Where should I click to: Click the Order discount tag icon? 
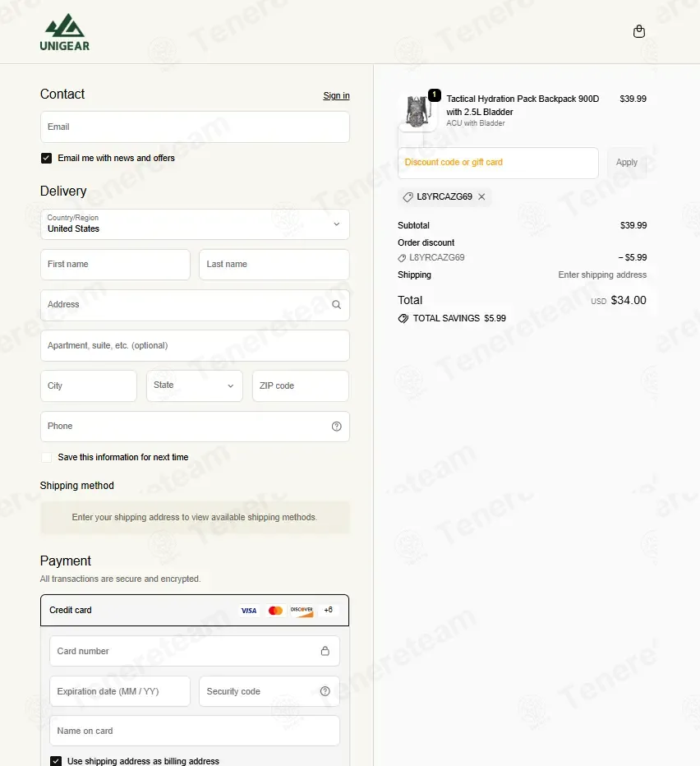[402, 258]
